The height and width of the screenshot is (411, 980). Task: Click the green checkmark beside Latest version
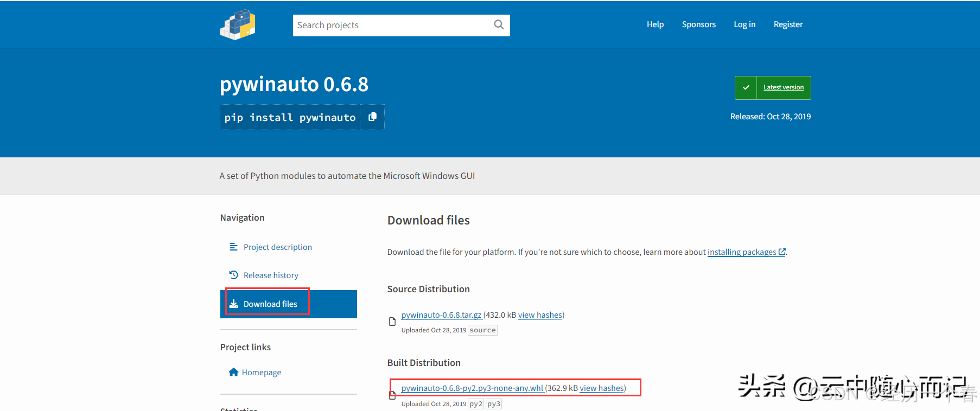pos(746,87)
